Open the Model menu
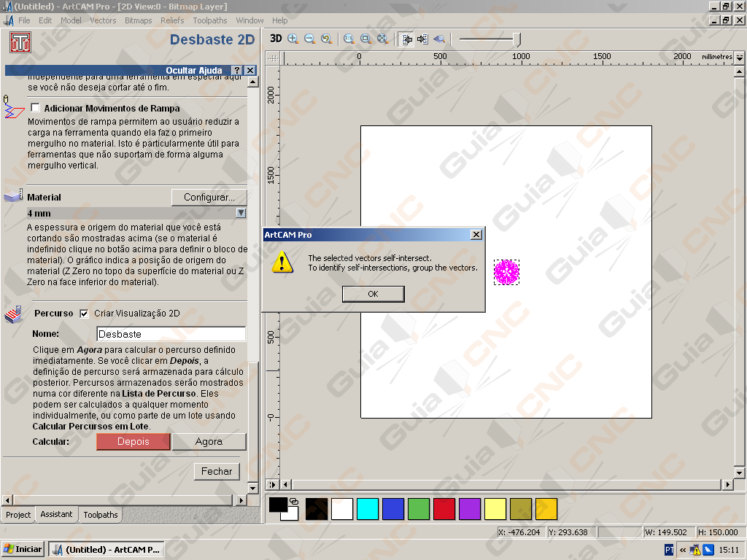Image resolution: width=747 pixels, height=560 pixels. (x=71, y=20)
